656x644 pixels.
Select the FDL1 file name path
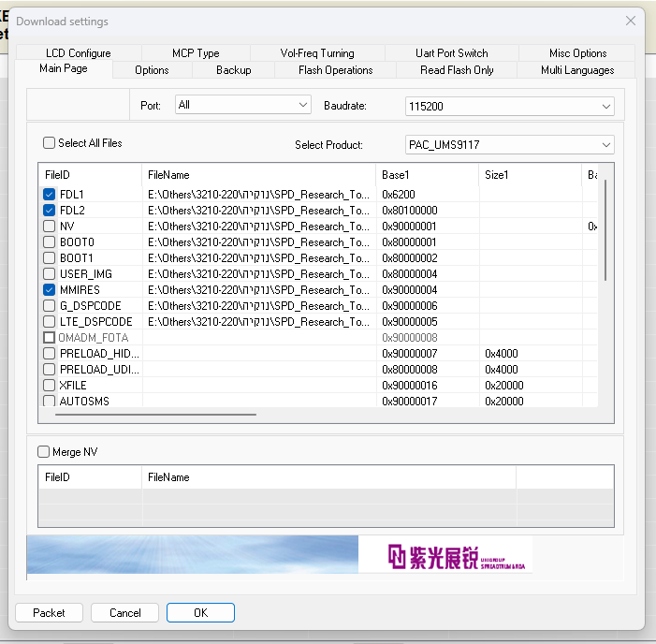point(259,195)
